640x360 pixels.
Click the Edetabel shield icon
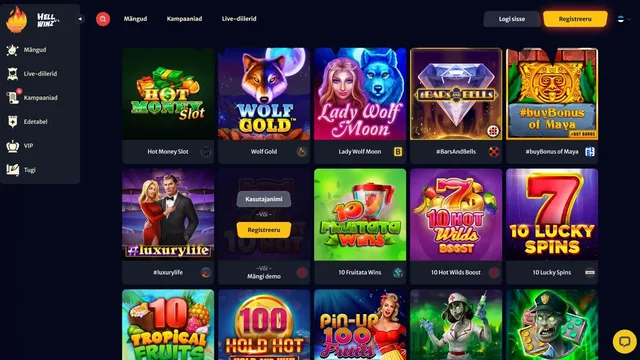coord(13,122)
